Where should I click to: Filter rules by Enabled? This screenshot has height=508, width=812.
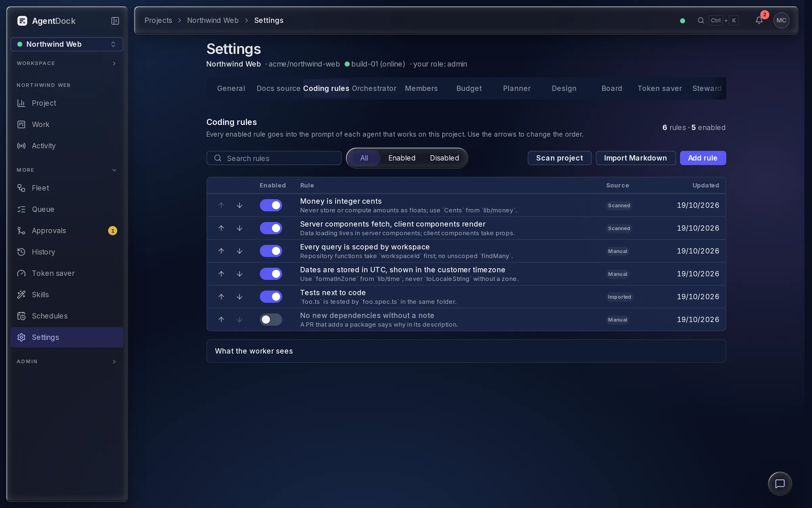click(x=402, y=158)
